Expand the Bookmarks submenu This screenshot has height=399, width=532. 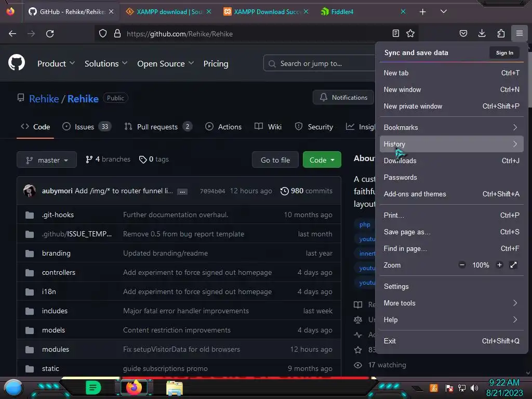click(451, 128)
